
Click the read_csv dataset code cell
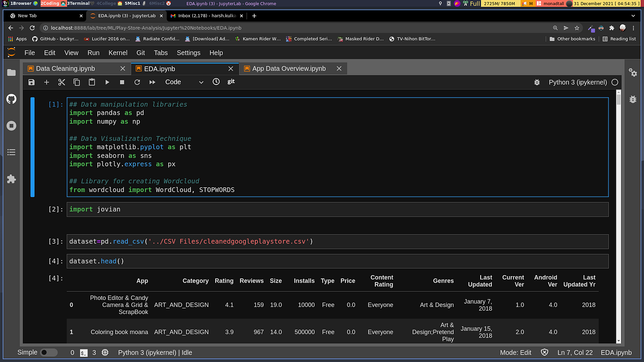(338, 242)
